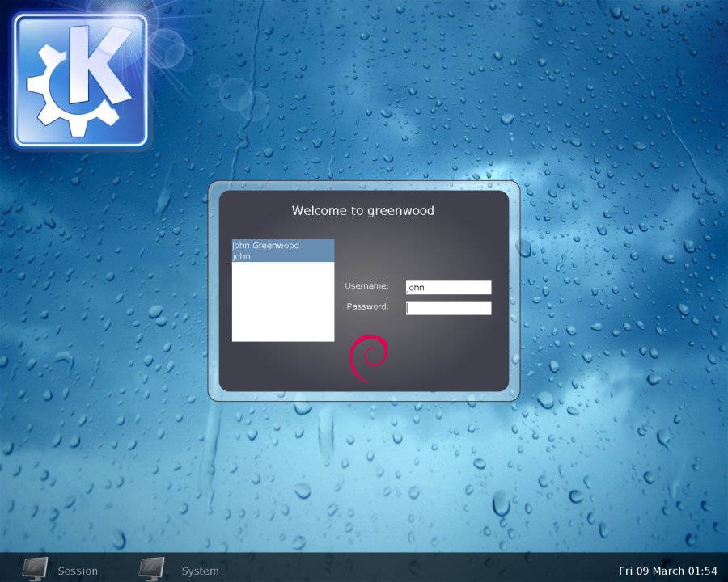Select user John Greenwood in the list
Screen dimensions: 728x582
click(x=283, y=251)
